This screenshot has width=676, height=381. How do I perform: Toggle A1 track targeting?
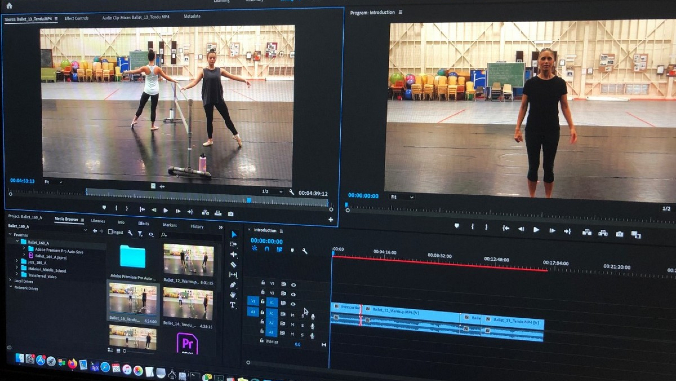point(272,313)
